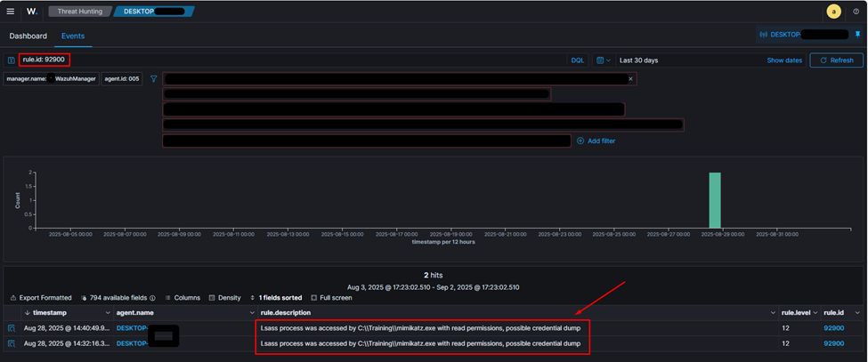
Task: Expand the rule.description column header menu
Action: 773,313
